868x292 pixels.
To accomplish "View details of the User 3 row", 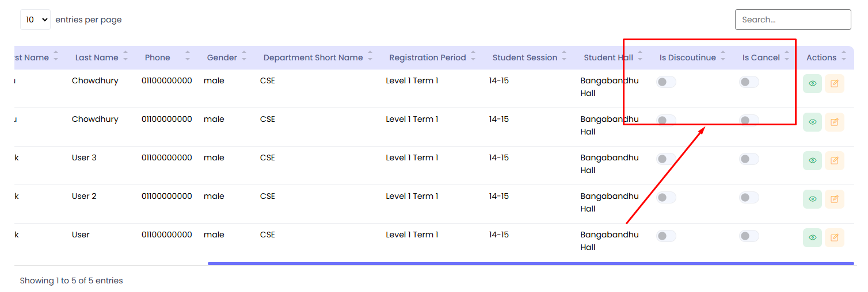I will point(812,160).
